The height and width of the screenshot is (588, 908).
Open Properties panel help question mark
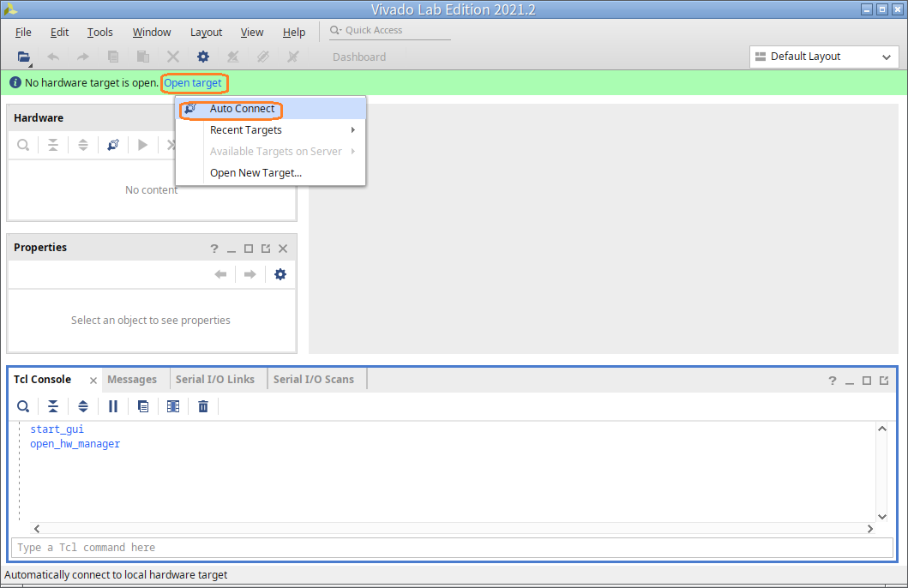tap(214, 249)
